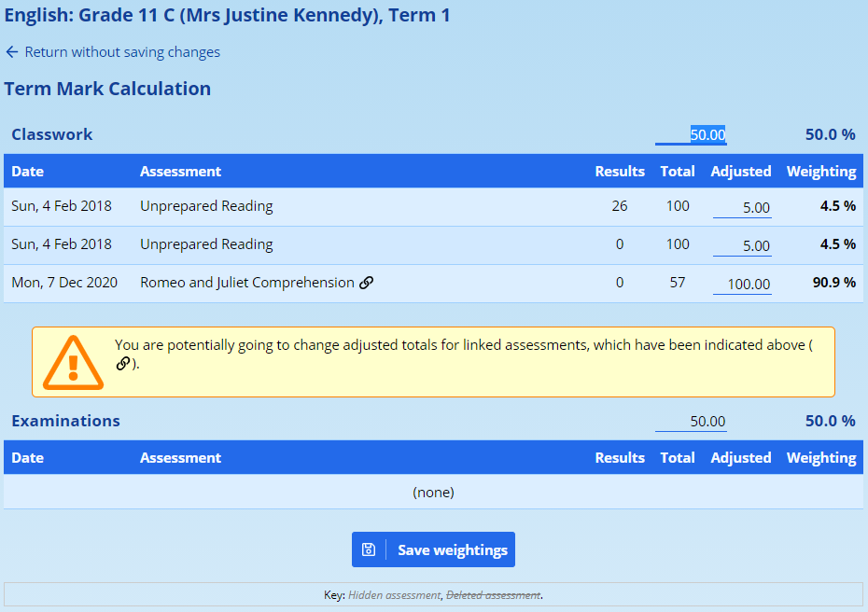868x612 pixels.
Task: Edit adjusted total for first Unprepared Reading
Action: point(742,207)
